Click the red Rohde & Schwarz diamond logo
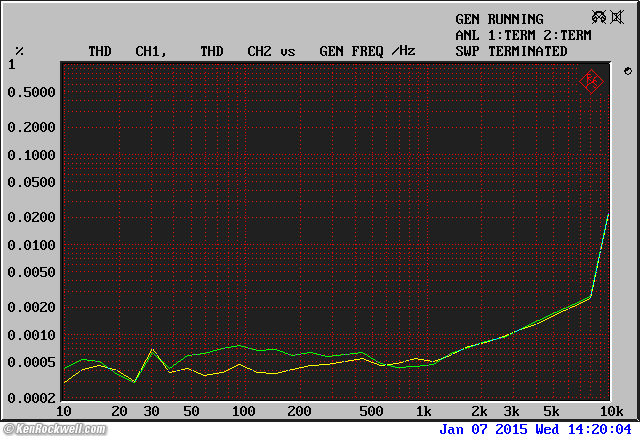Viewport: 640px width, 436px height. pos(591,80)
